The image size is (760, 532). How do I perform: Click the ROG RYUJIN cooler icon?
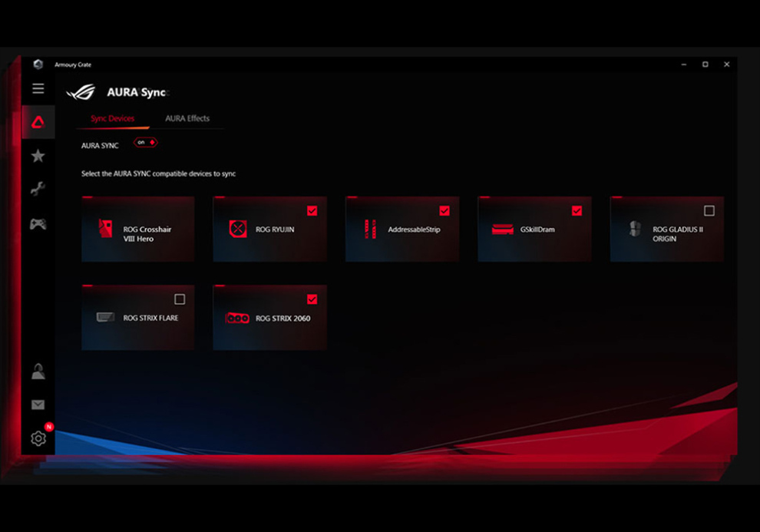[x=237, y=229]
